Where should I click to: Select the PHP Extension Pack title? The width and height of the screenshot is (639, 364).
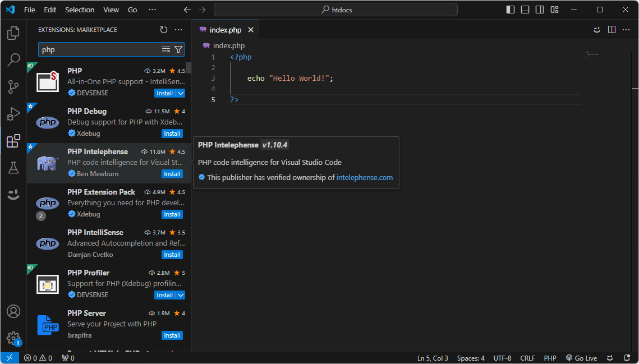101,192
